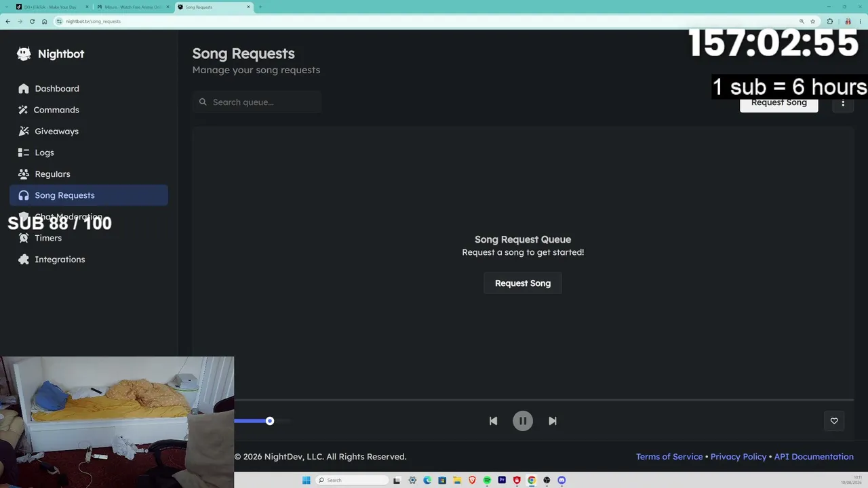Go forward in browser history
Image resolution: width=868 pixels, height=488 pixels.
pyautogui.click(x=20, y=22)
